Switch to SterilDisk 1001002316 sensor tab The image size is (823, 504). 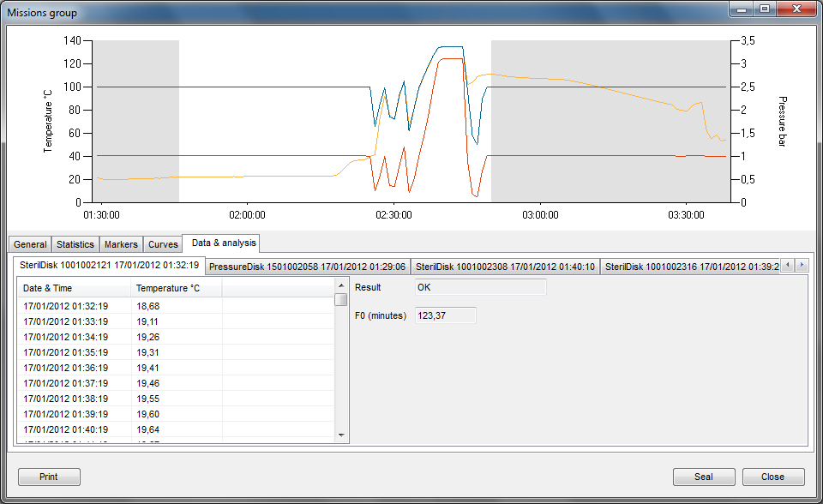pos(691,267)
